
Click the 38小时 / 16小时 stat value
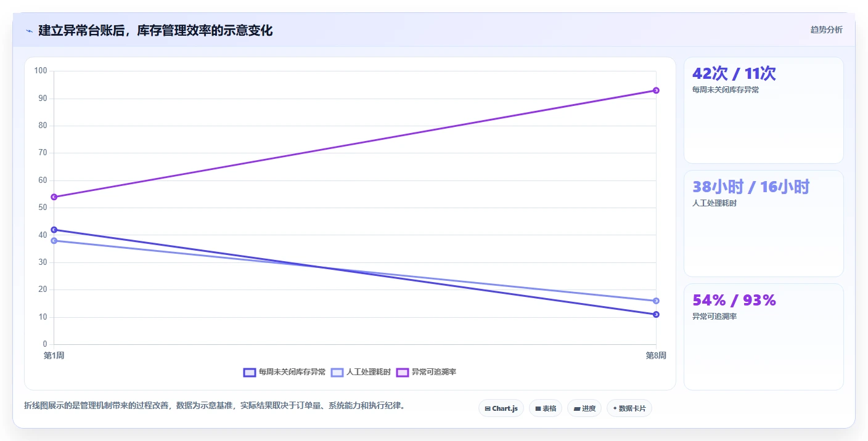[x=750, y=187]
